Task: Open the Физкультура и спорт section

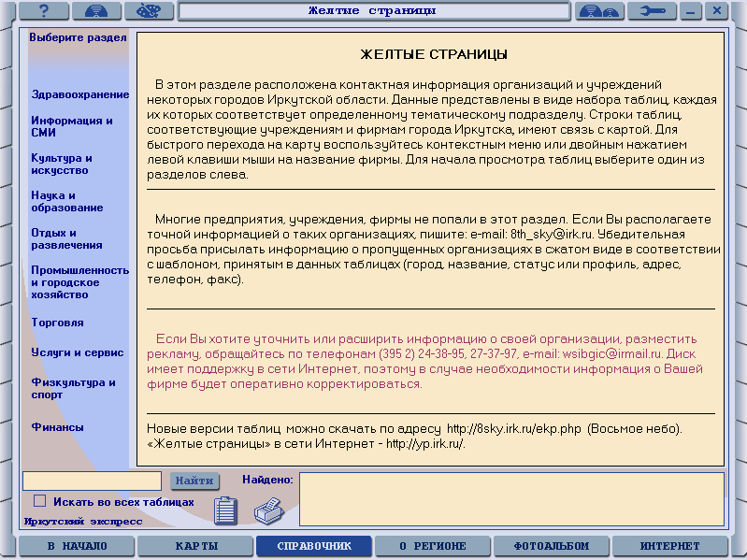Action: 73,388
